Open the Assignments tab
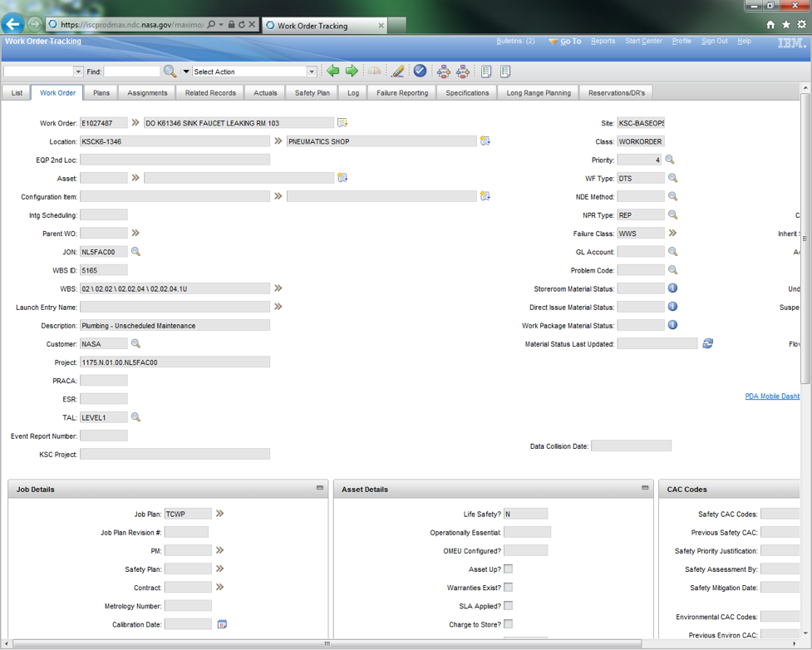Screen dimensions: 812x650 tap(148, 93)
